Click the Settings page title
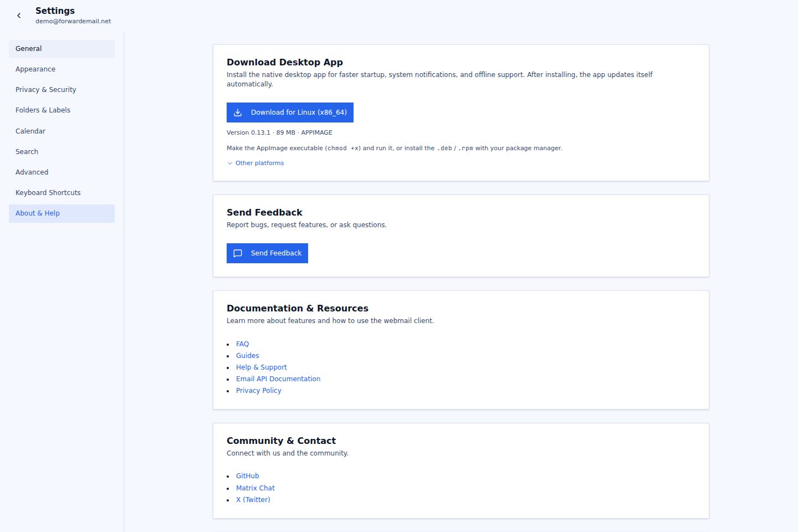Screen dimensions: 798x532 click(x=55, y=11)
